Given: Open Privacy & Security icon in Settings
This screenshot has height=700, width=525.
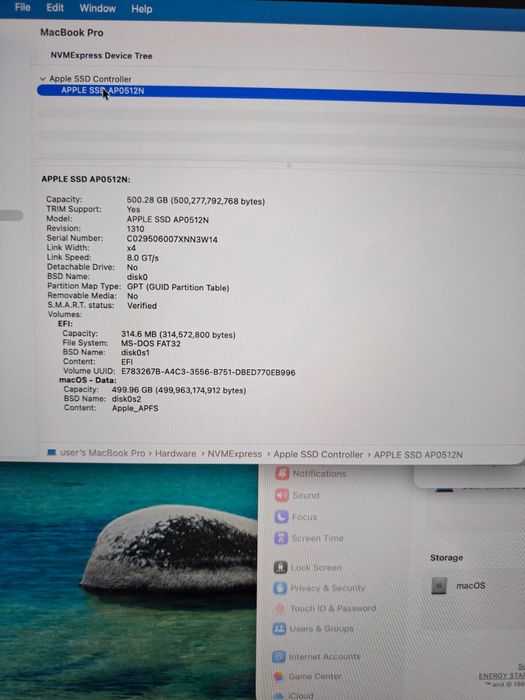Looking at the screenshot, I should [280, 588].
